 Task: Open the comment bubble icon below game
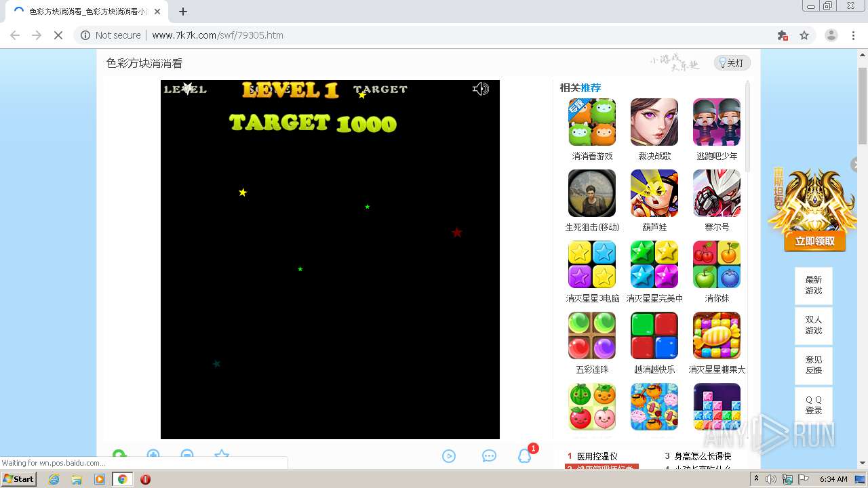(489, 456)
